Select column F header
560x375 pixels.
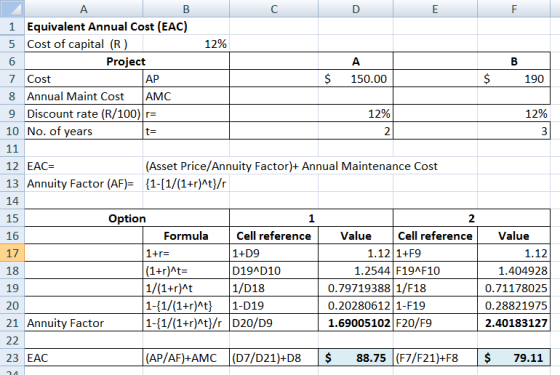click(514, 9)
